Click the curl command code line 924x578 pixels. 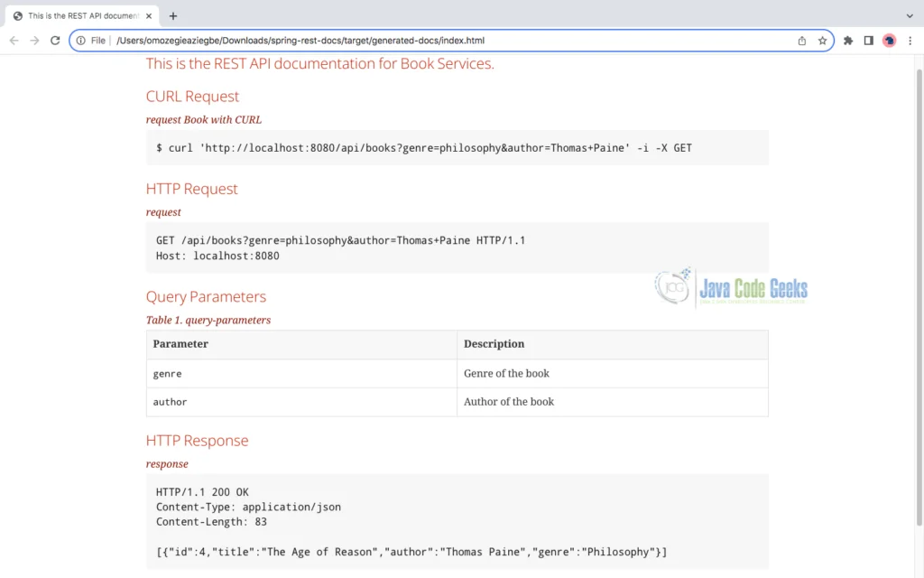424,148
